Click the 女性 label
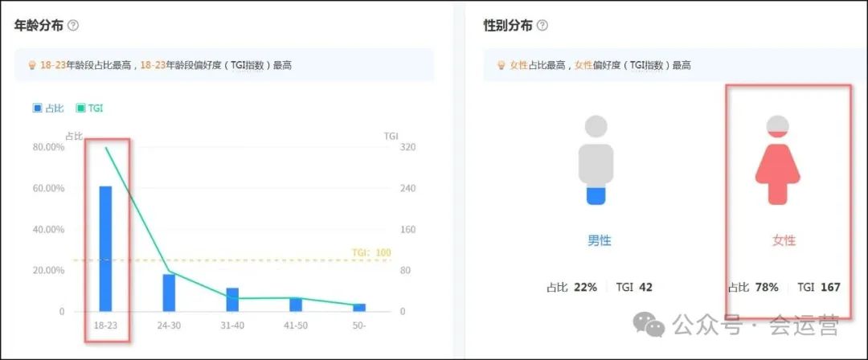Viewport: 868px width, 360px height. tap(784, 240)
